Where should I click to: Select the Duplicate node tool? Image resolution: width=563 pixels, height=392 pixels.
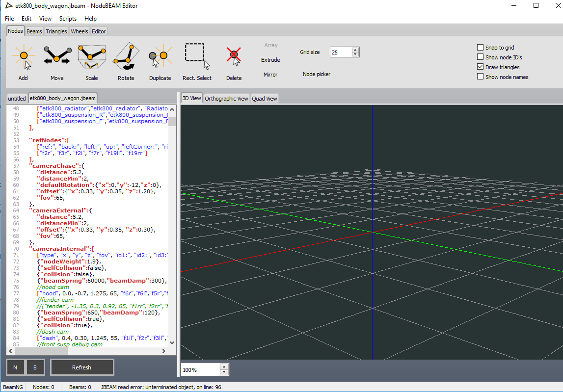[160, 62]
